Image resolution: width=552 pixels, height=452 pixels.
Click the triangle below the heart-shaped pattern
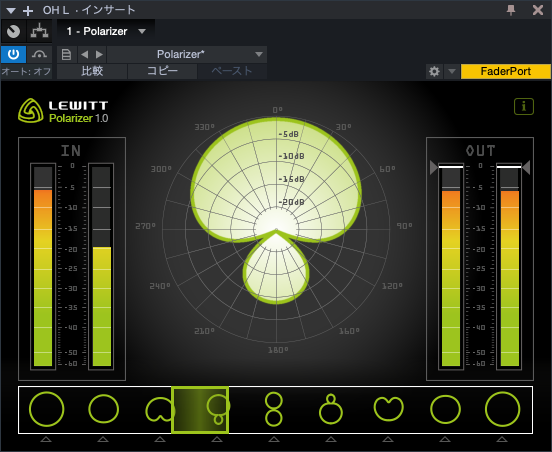click(388, 439)
